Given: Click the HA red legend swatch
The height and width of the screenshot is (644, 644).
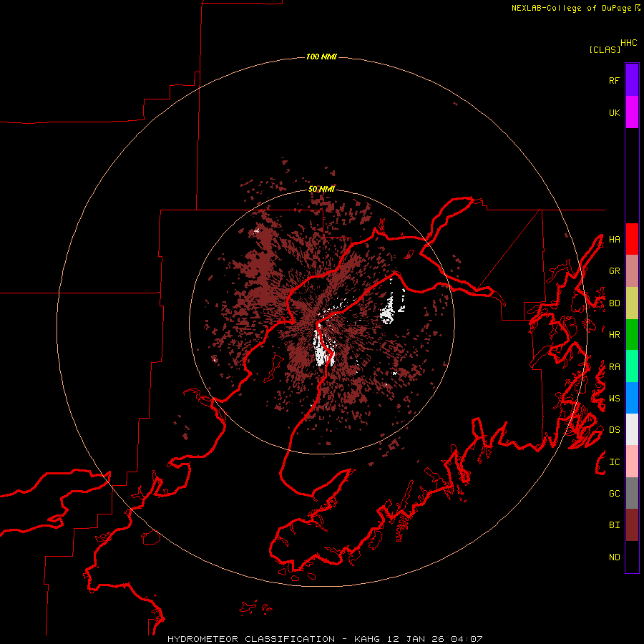Looking at the screenshot, I should click(632, 239).
